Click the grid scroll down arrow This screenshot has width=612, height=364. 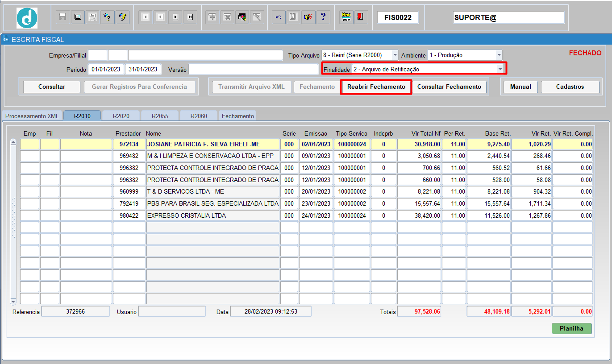tap(13, 302)
